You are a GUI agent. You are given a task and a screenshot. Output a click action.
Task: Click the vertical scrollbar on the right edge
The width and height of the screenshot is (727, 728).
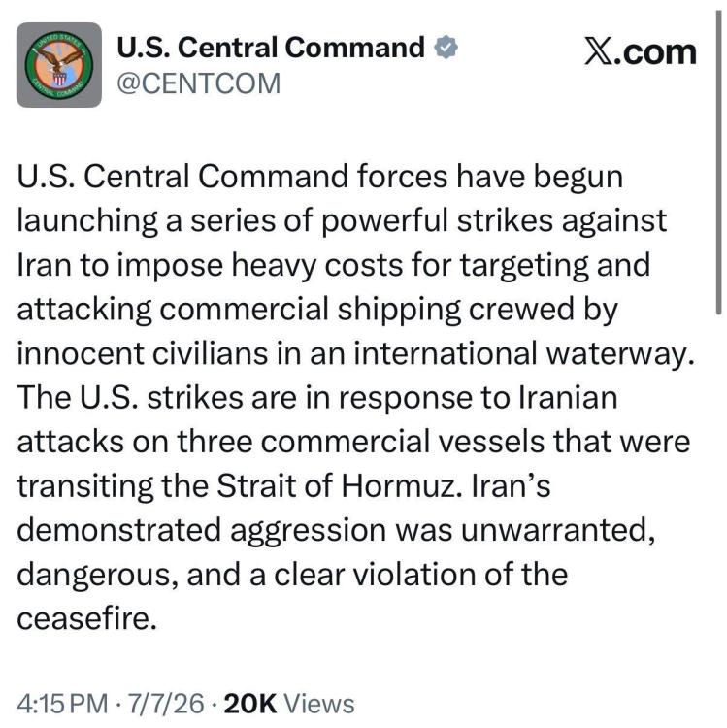pos(718,162)
